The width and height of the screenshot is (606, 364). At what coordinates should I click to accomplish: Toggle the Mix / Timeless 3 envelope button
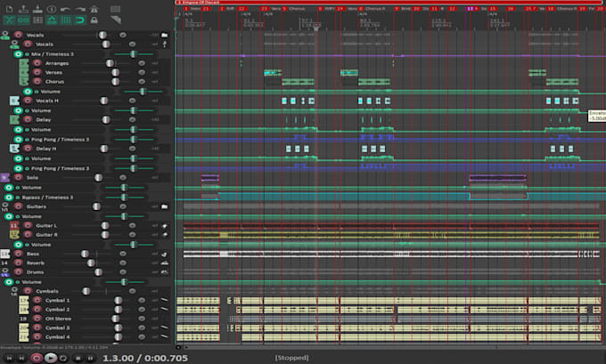(x=18, y=54)
